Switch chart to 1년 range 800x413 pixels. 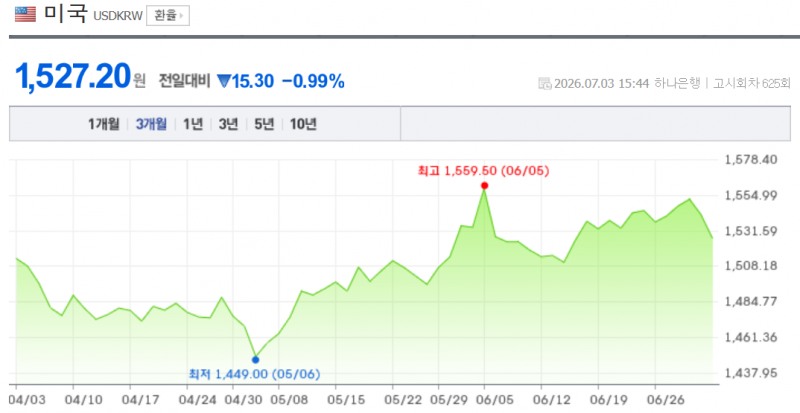pos(193,124)
